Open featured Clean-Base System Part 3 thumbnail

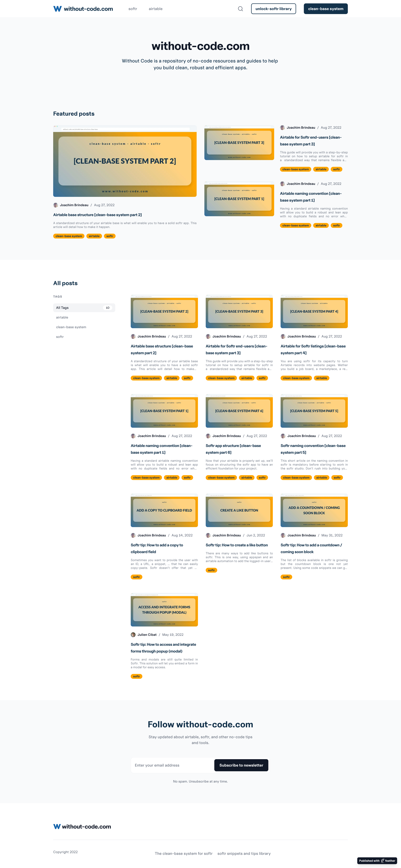[x=239, y=142]
